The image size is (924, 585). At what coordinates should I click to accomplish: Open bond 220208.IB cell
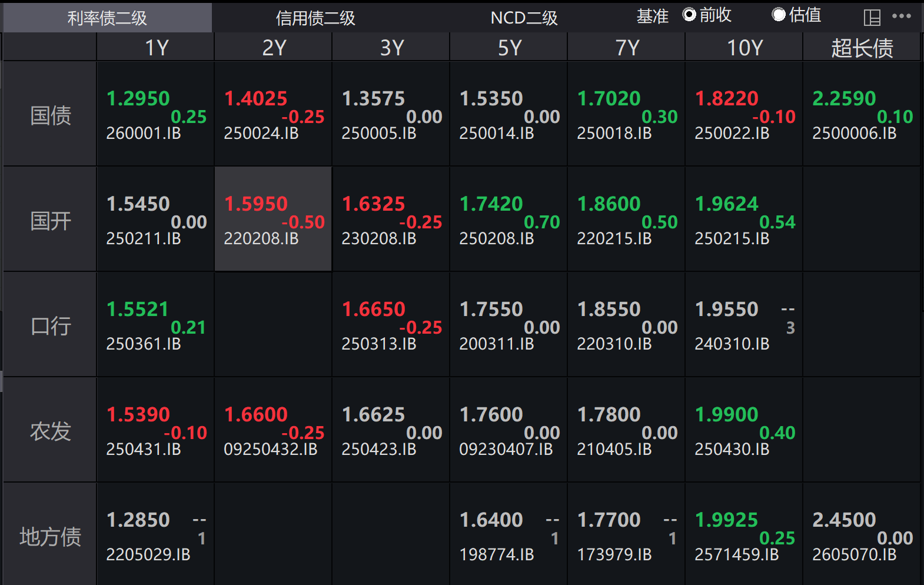273,220
